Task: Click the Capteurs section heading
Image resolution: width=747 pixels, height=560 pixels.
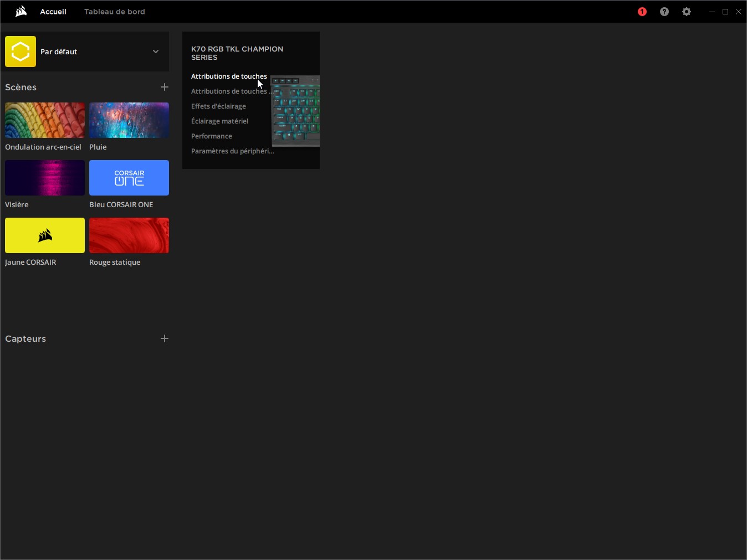Action: [x=25, y=338]
